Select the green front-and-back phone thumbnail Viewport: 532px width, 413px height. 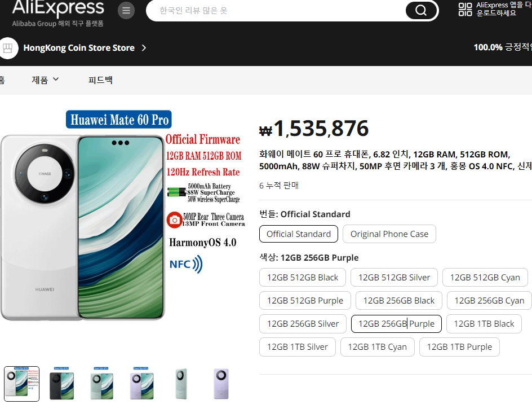click(101, 384)
